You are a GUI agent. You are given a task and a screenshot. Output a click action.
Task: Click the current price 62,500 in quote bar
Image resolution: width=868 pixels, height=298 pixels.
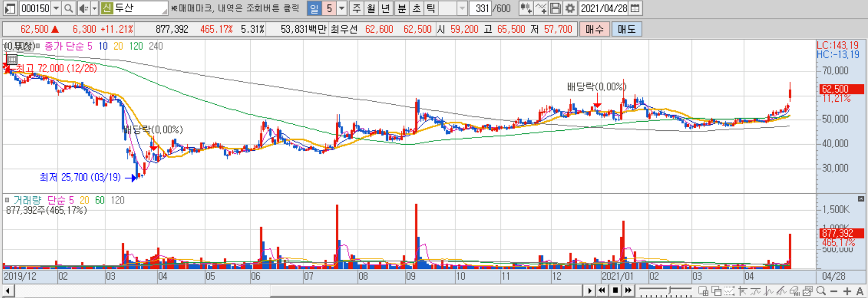[x=34, y=29]
